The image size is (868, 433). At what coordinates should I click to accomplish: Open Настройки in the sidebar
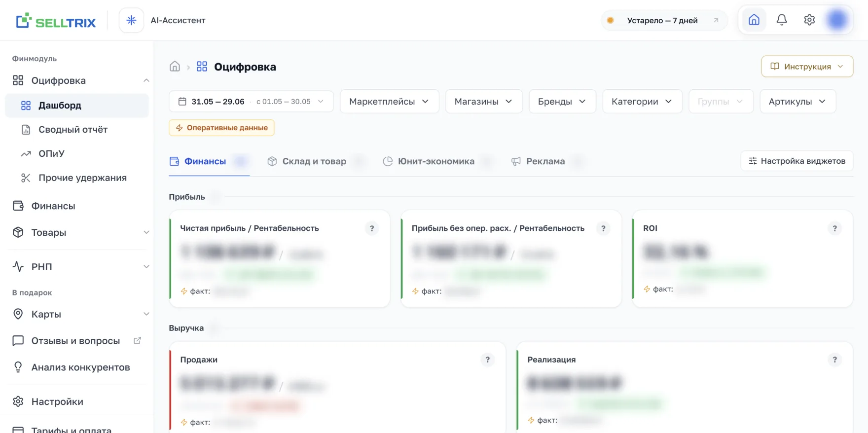point(77,401)
